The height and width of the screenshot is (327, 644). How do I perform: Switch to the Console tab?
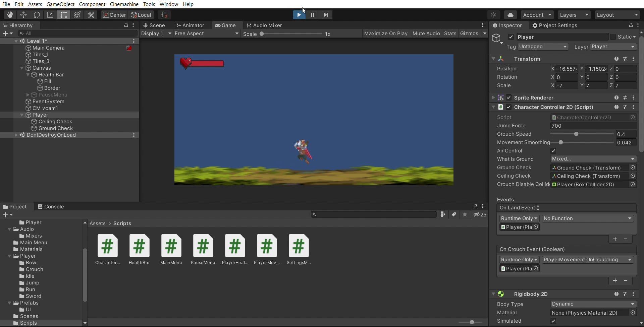51,206
